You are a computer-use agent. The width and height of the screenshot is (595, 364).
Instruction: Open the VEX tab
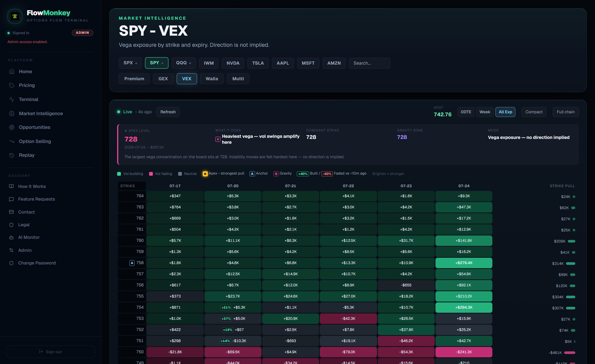(187, 79)
